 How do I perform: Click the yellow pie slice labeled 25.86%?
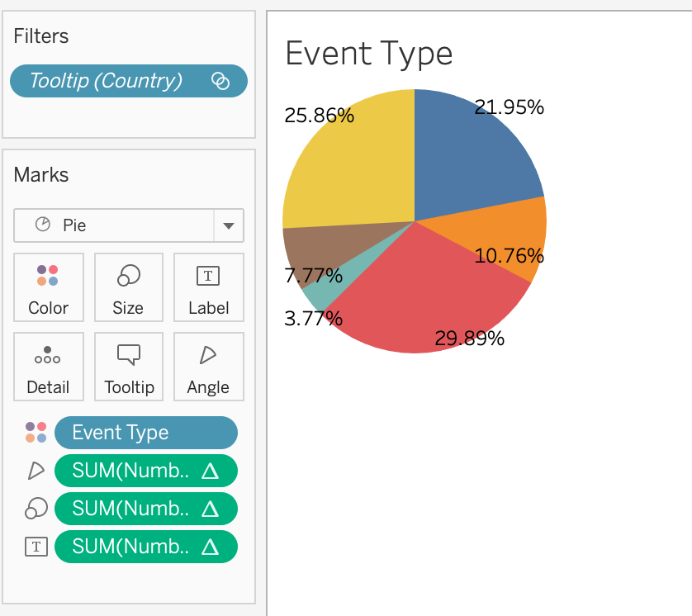[355, 165]
